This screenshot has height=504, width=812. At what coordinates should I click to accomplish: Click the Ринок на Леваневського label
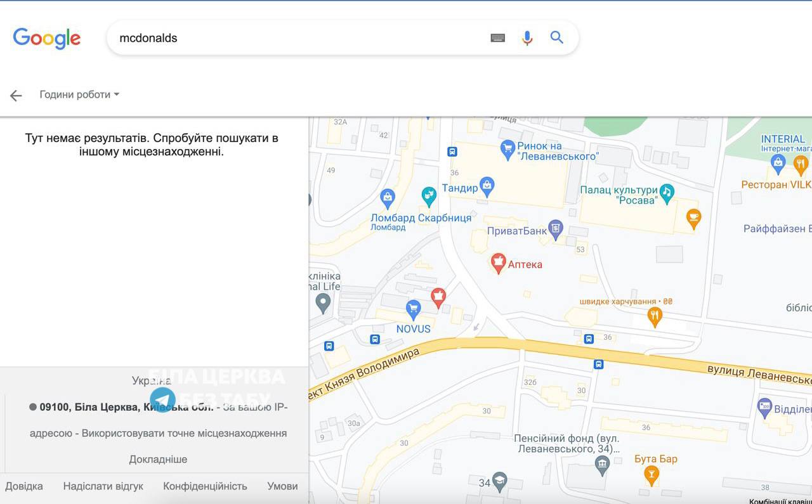click(558, 150)
